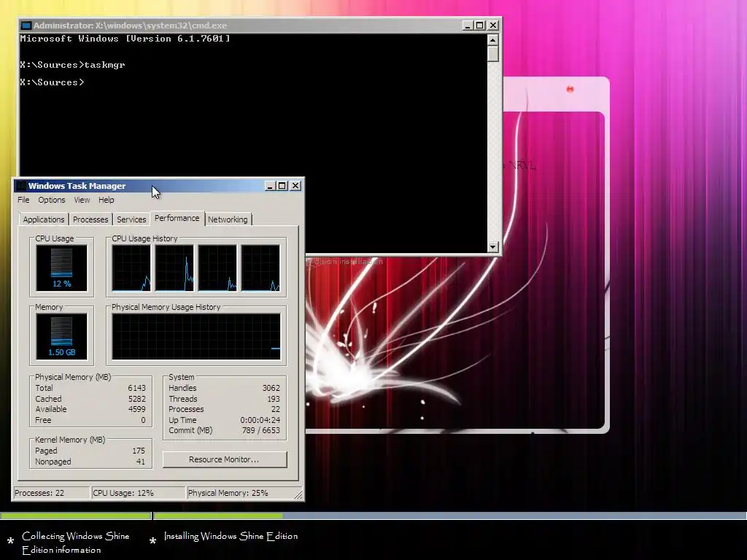Maximize the cmd.exe window
Viewport: 747px width, 560px height.
[x=480, y=26]
